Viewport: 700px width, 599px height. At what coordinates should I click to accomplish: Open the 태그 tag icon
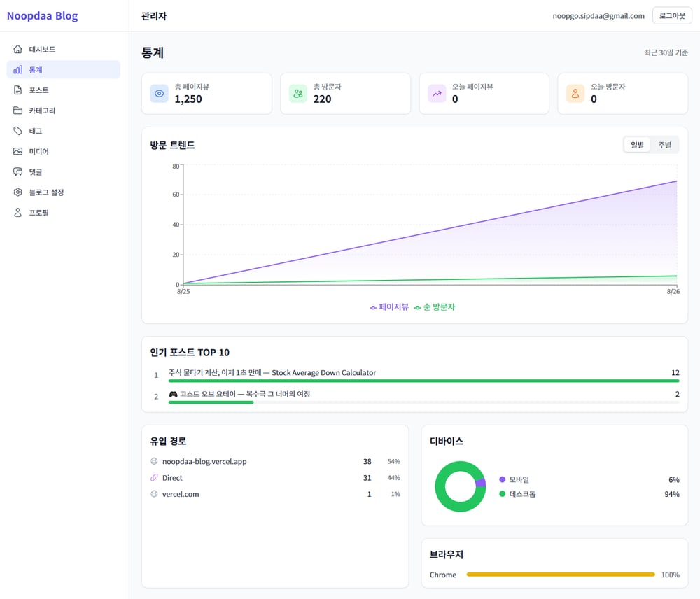(18, 131)
